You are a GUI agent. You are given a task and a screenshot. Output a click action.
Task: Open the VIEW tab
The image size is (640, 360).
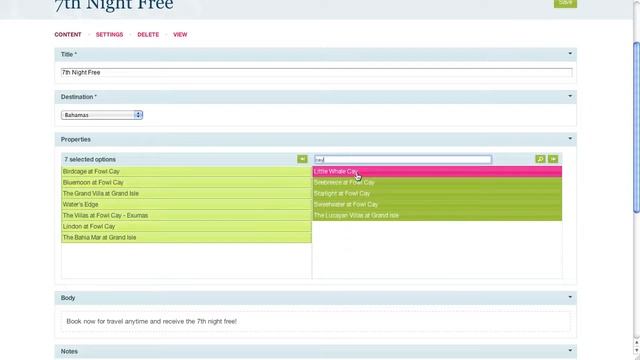180,35
